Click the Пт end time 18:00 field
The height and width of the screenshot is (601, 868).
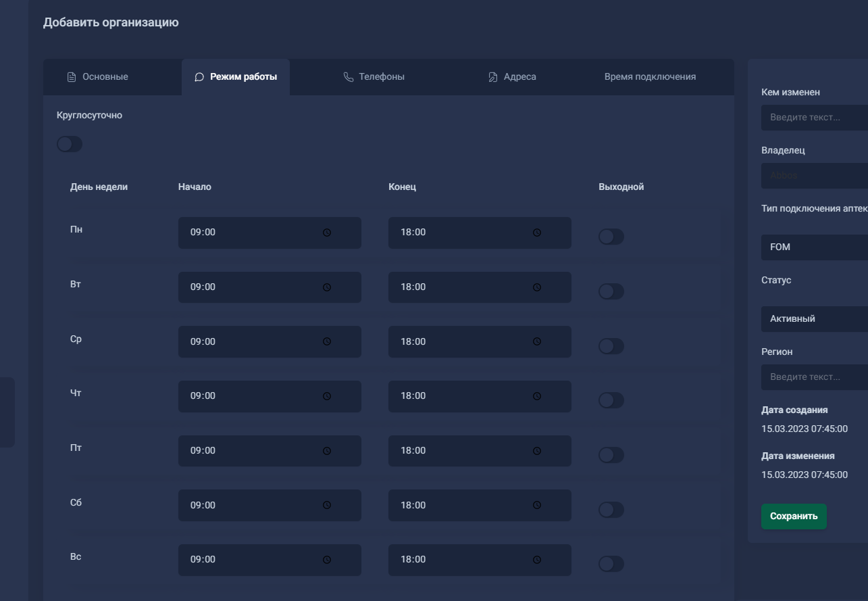[480, 451]
